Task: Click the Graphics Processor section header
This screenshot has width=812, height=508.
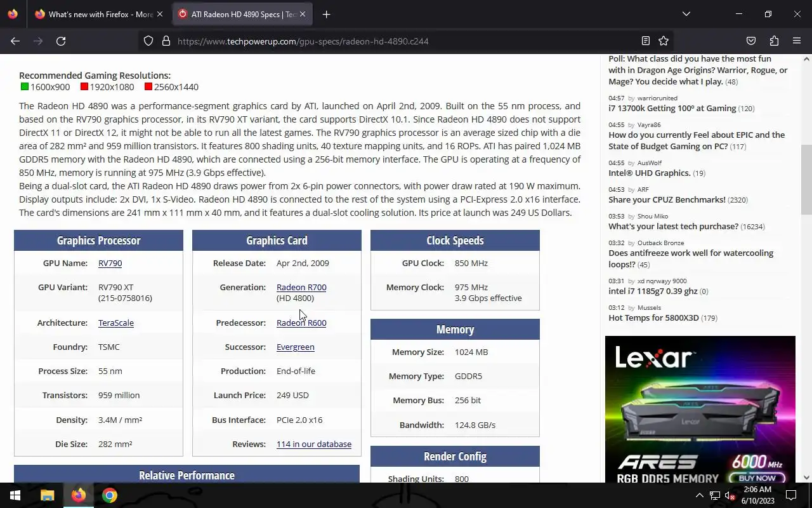Action: (98, 240)
